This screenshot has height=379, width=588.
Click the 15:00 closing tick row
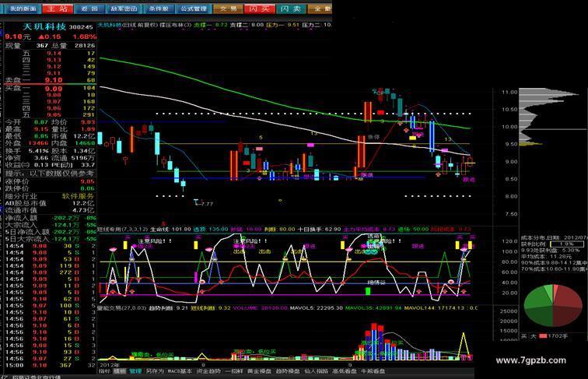point(50,365)
